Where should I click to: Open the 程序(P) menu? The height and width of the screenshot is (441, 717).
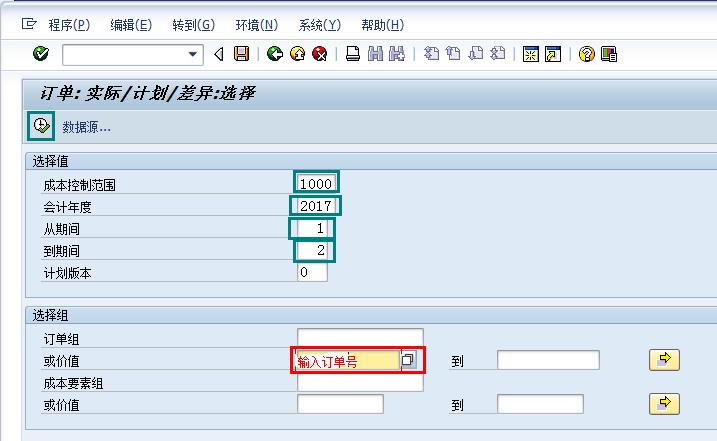69,25
